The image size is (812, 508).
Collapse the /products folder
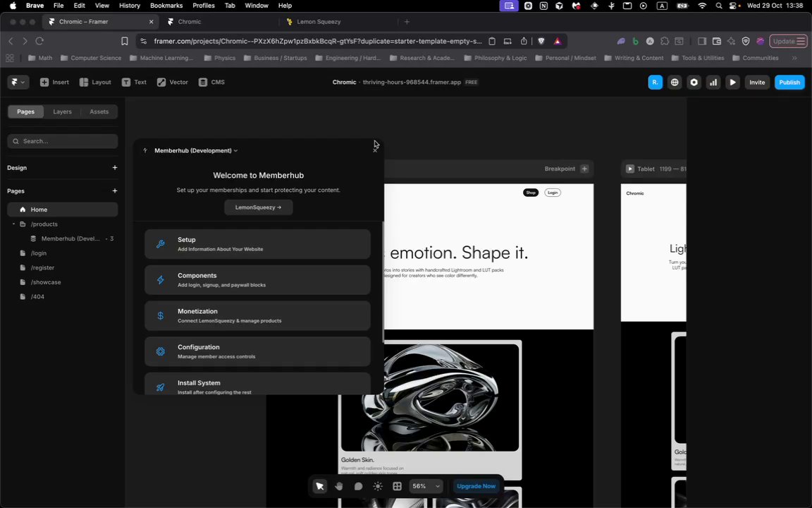point(13,224)
